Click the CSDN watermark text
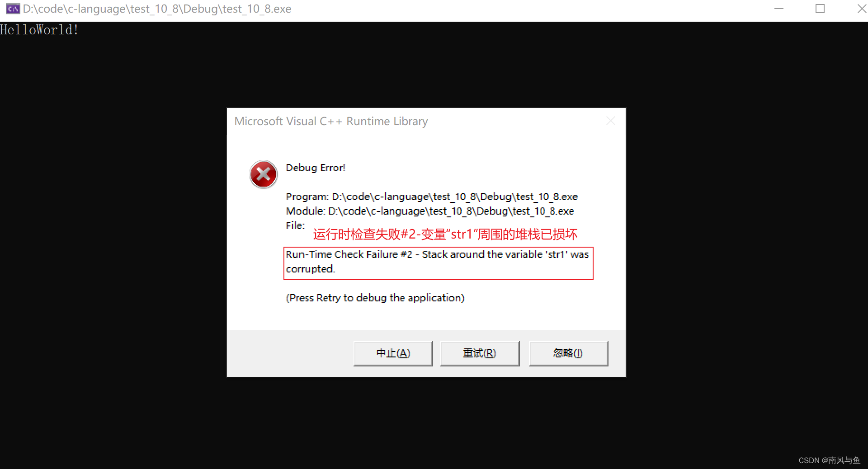This screenshot has width=868, height=469. point(829,460)
